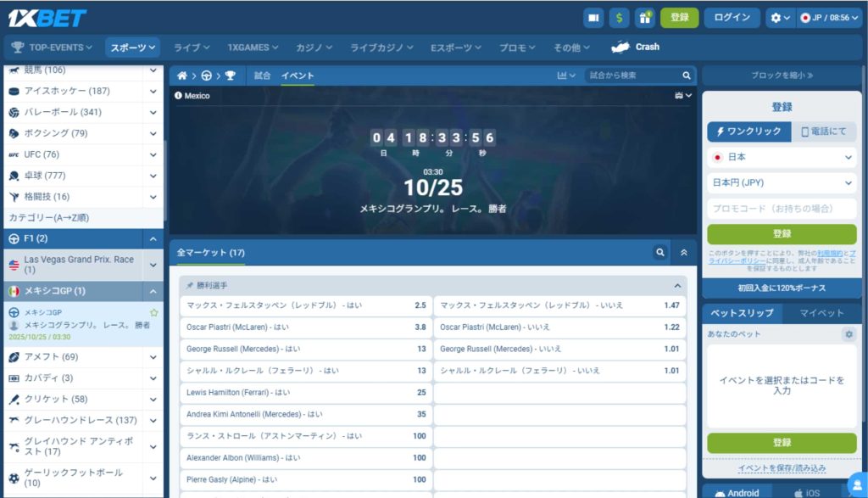Open bet slip settings gear icon

point(849,335)
